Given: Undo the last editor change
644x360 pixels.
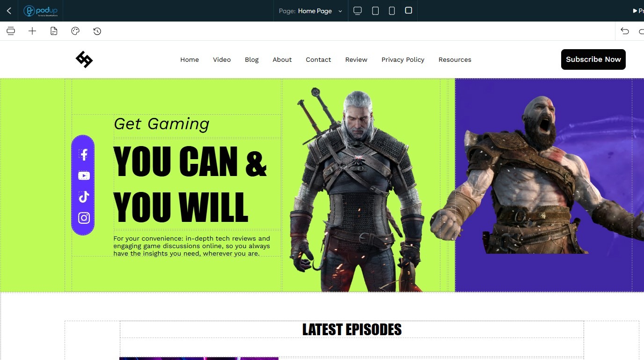Looking at the screenshot, I should point(625,31).
